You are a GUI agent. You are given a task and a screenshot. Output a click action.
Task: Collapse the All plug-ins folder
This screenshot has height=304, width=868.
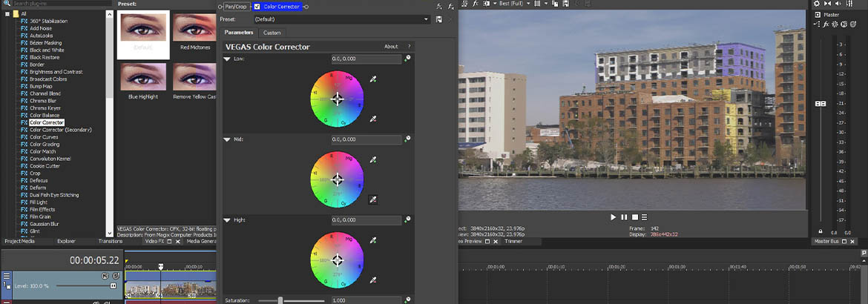coord(7,14)
